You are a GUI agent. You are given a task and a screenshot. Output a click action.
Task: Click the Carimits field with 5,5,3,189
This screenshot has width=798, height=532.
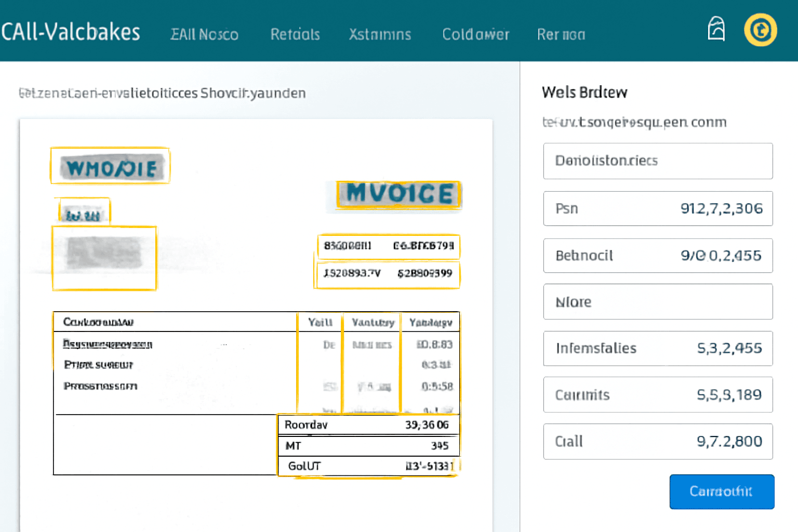658,395
